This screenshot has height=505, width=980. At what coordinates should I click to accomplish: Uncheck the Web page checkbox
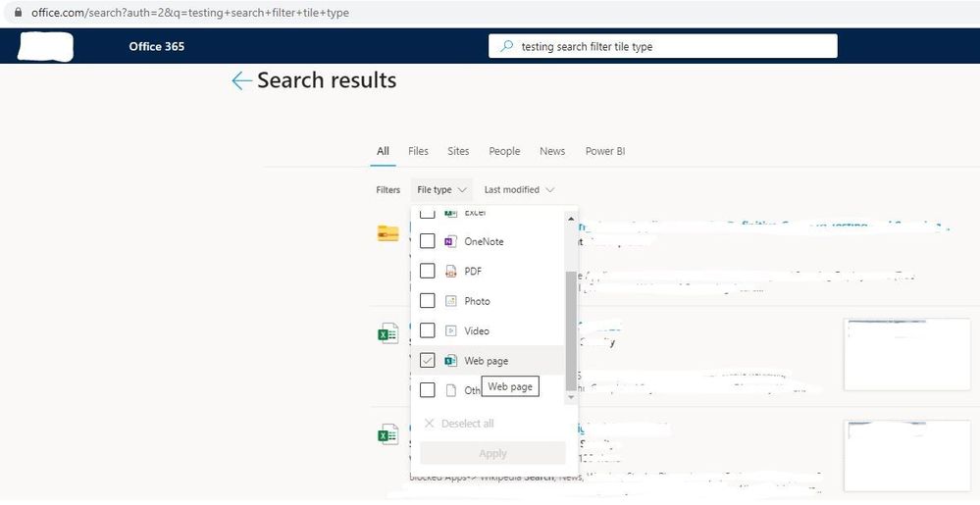click(428, 360)
